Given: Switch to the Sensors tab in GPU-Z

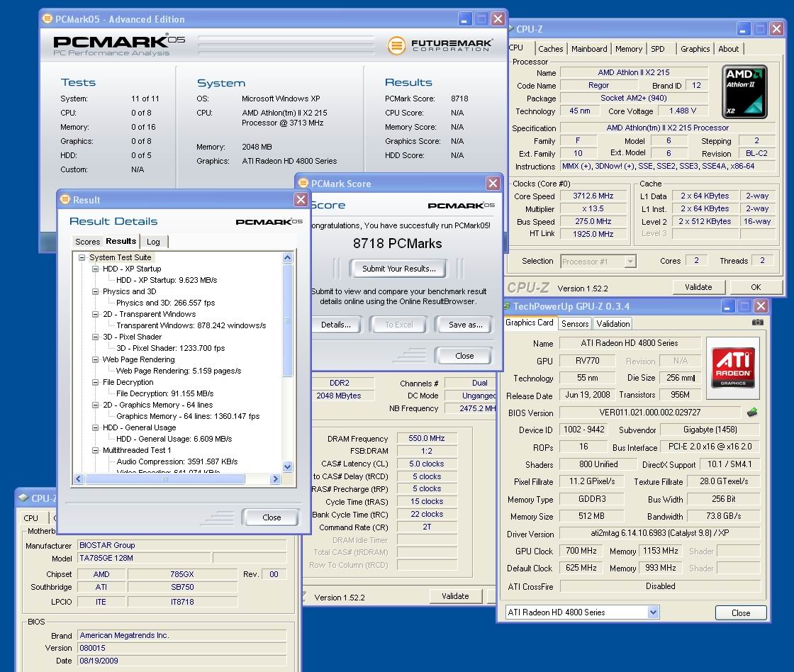Looking at the screenshot, I should 575,323.
